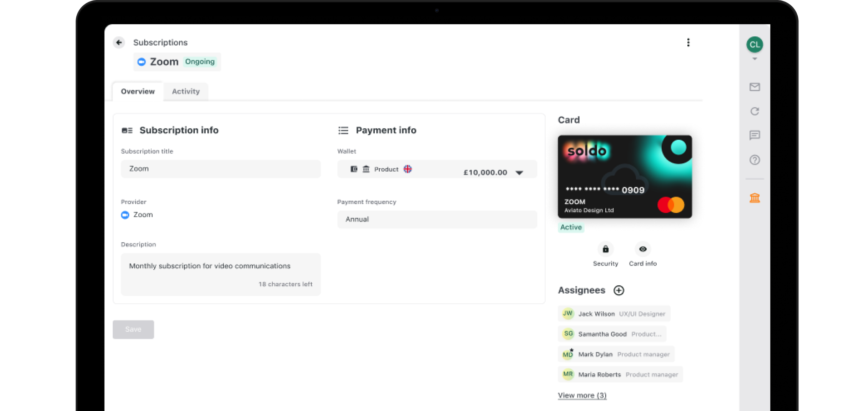This screenshot has width=868, height=411.
Task: Click the Zoom provider logo icon
Action: pos(125,215)
